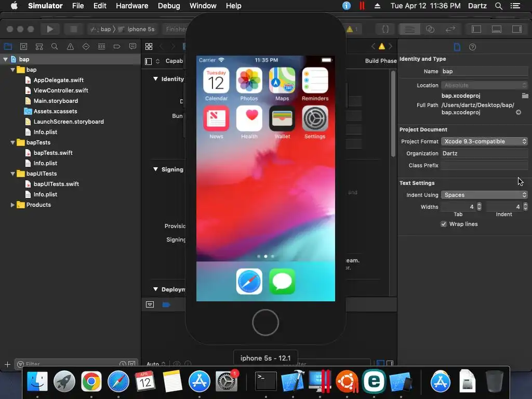Viewport: 532px width, 399px height.
Task: Open the Hardware menu
Action: [132, 6]
